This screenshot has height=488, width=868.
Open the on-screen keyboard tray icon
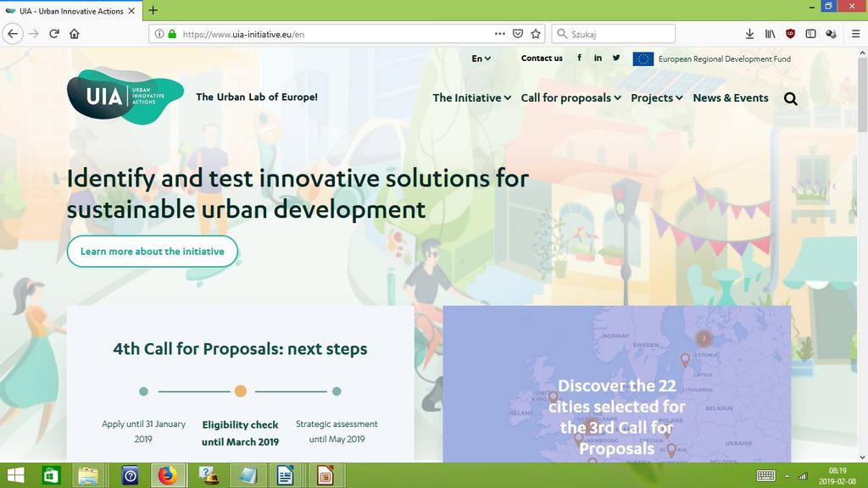765,475
